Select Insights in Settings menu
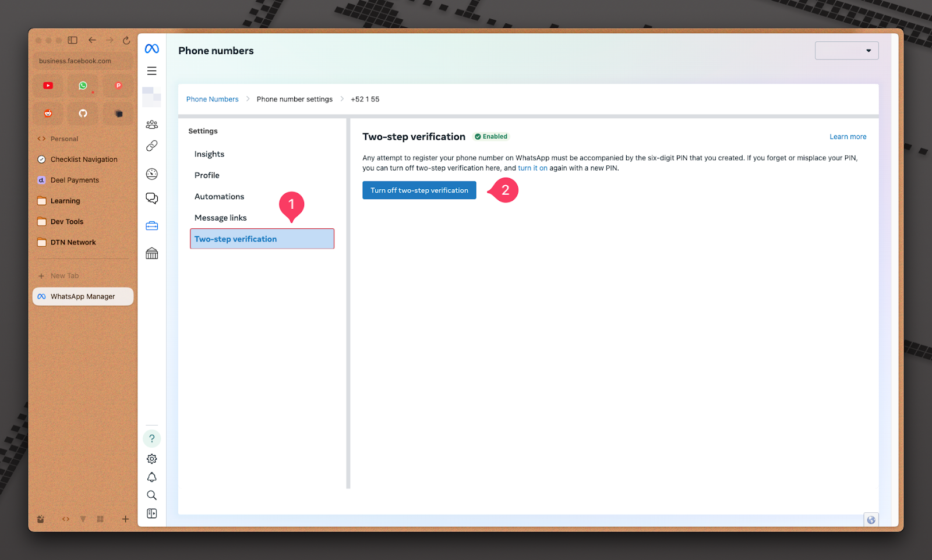 tap(209, 154)
